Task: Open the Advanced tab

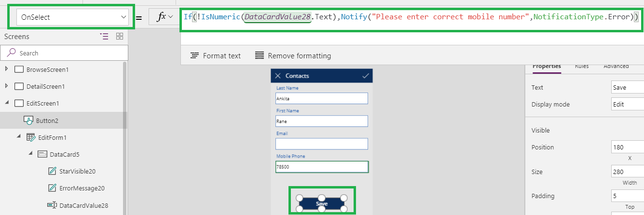Action: point(616,66)
